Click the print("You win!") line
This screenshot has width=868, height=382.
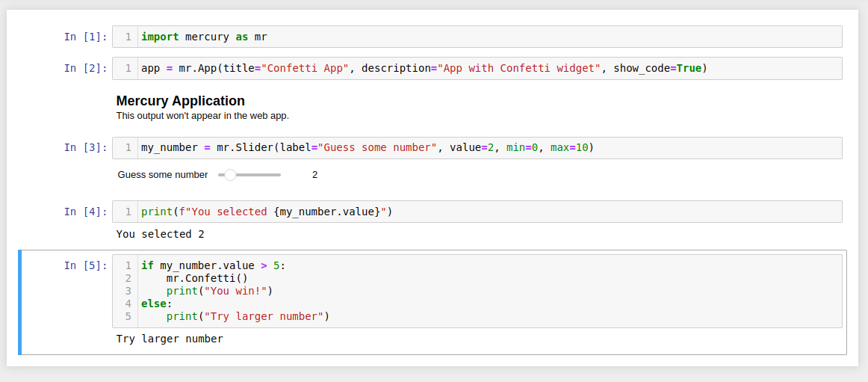point(220,292)
